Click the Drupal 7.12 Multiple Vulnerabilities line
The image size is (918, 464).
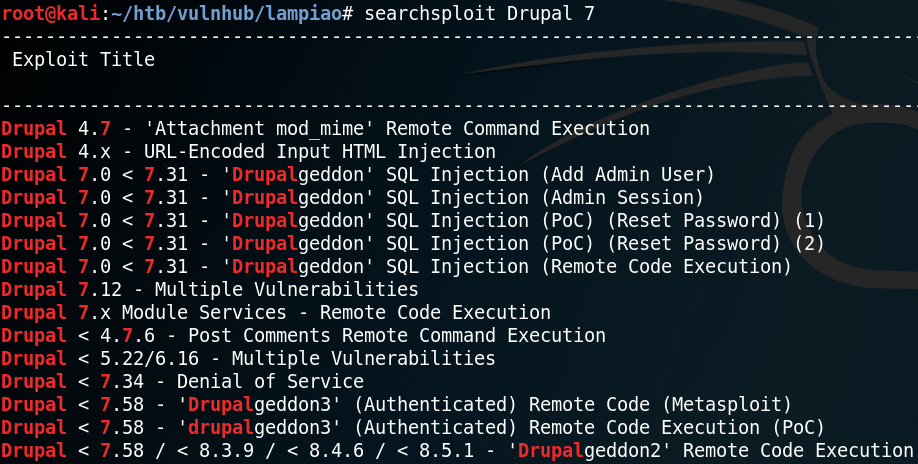click(x=210, y=289)
